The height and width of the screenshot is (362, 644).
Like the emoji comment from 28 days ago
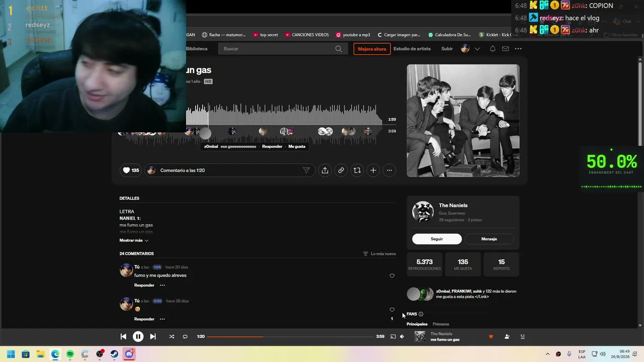tap(392, 310)
